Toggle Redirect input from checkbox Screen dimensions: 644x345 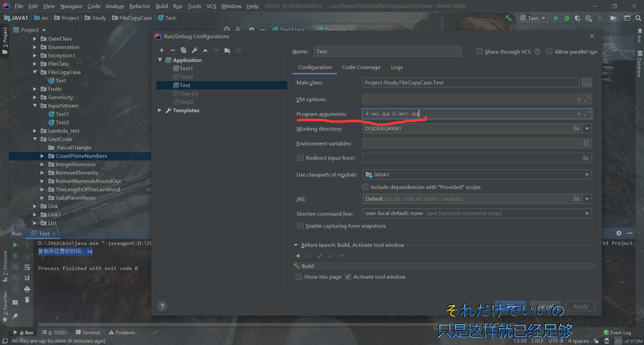[x=300, y=158]
